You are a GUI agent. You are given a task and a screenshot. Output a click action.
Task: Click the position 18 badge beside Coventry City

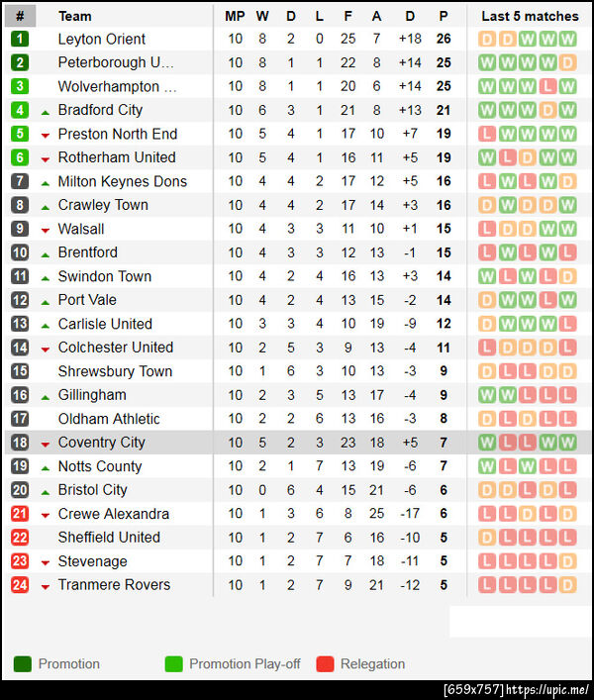[21, 443]
